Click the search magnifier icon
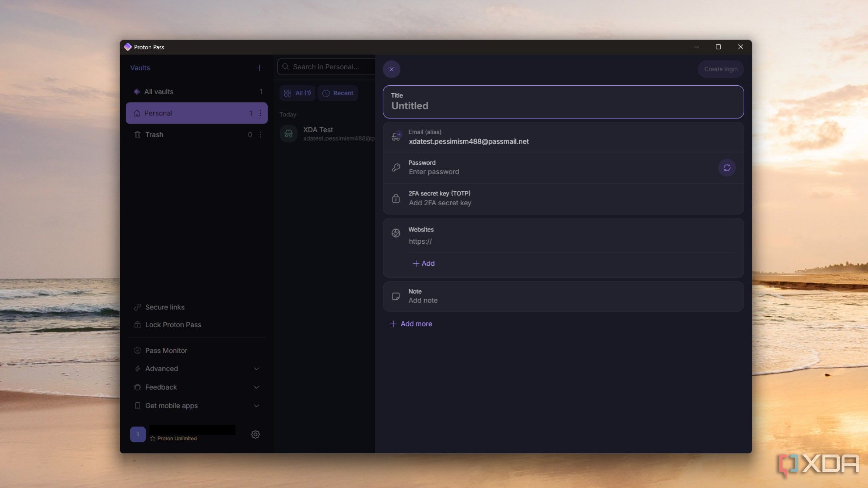The width and height of the screenshot is (868, 488). [x=285, y=67]
